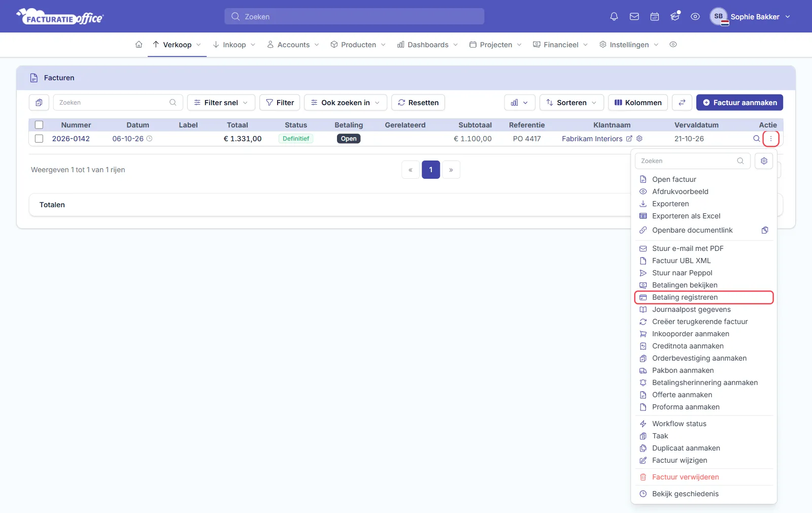Click the clock icon beside date 06-10-26

coord(149,139)
